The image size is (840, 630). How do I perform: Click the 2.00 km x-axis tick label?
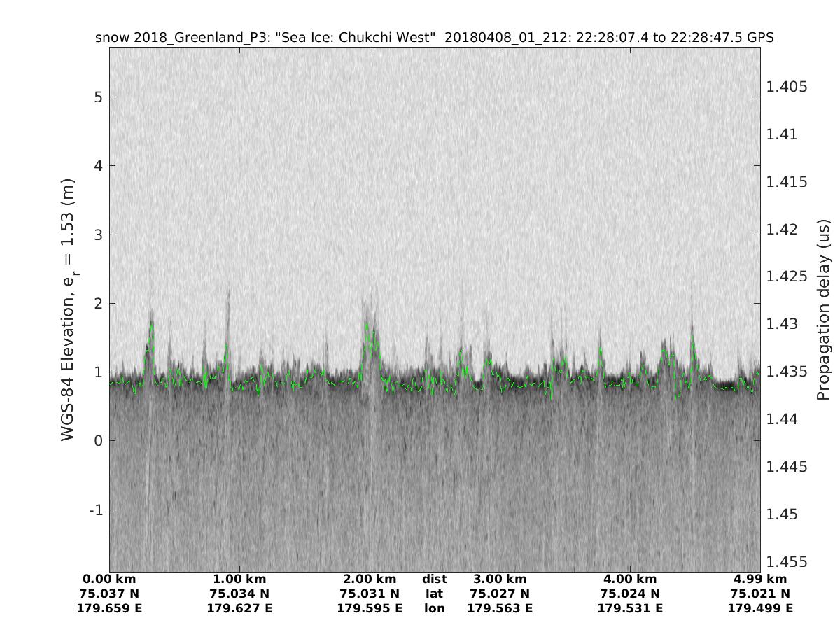tap(370, 579)
